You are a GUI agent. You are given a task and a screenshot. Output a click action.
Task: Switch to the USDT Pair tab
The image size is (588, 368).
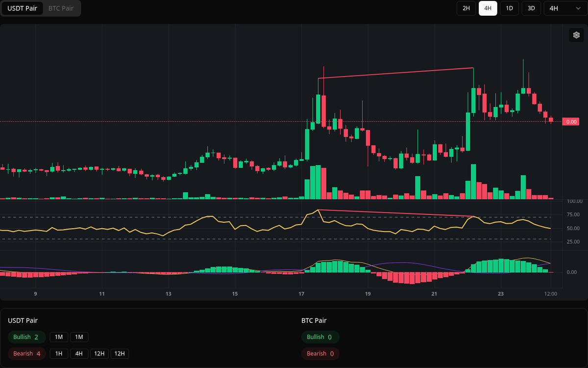22,8
